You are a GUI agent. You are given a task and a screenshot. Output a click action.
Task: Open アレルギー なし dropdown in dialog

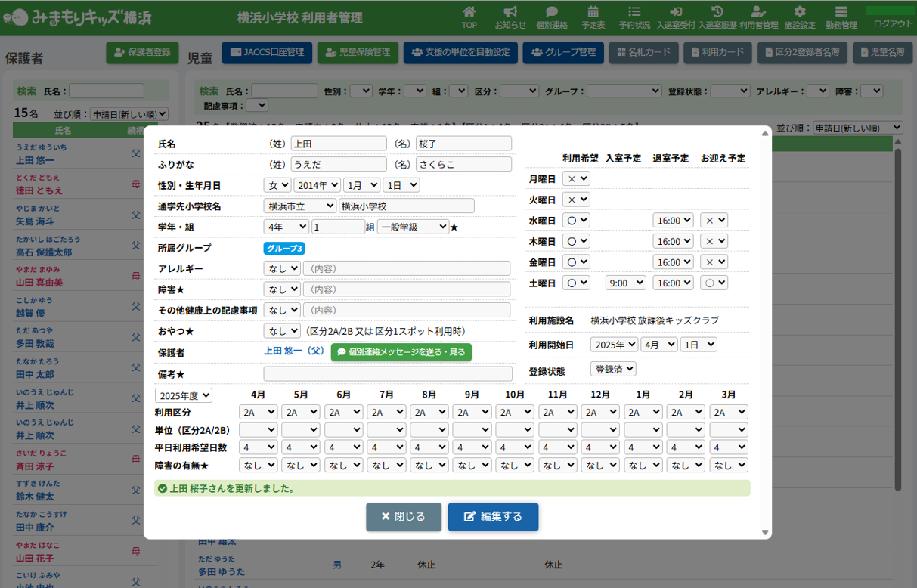click(277, 269)
